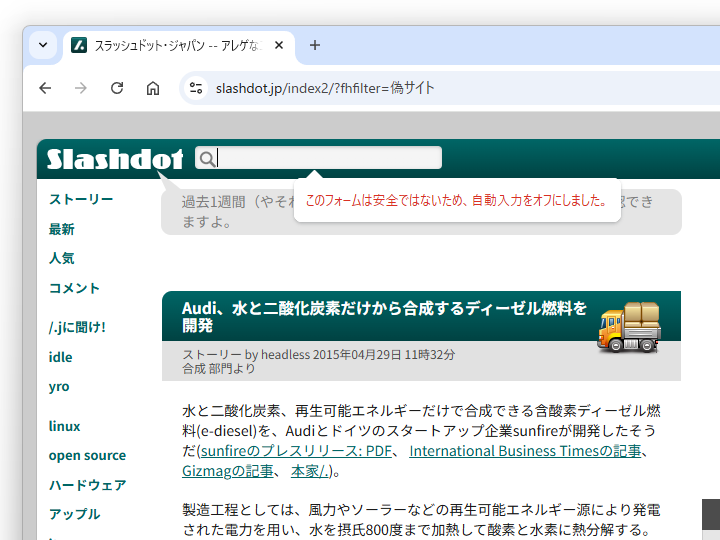Select 人気 in the sidebar menu
720x540 pixels.
coord(62,258)
